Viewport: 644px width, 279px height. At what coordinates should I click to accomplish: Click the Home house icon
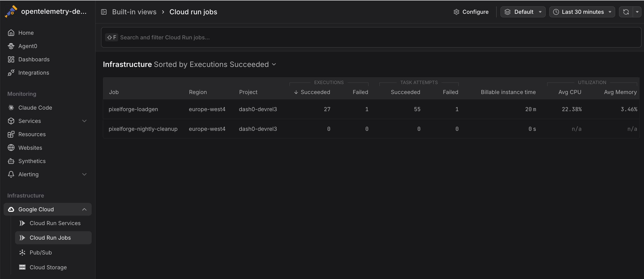pos(11,33)
